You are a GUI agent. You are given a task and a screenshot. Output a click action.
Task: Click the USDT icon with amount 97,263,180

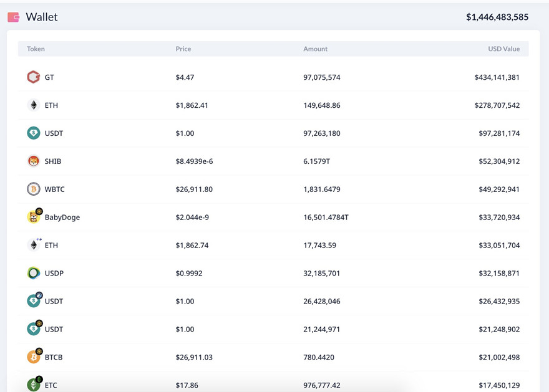(x=34, y=133)
